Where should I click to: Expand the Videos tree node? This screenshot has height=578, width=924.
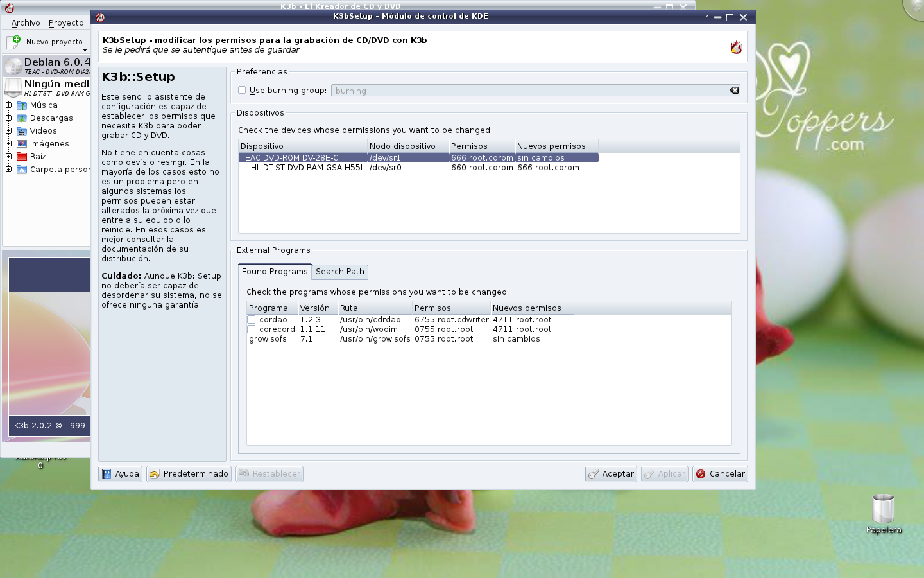pos(9,131)
